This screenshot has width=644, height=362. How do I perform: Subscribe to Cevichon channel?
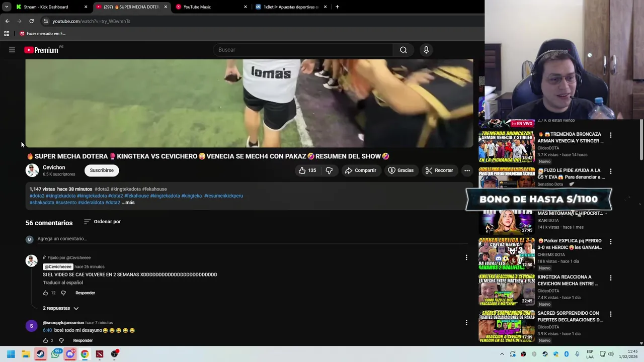pos(102,170)
